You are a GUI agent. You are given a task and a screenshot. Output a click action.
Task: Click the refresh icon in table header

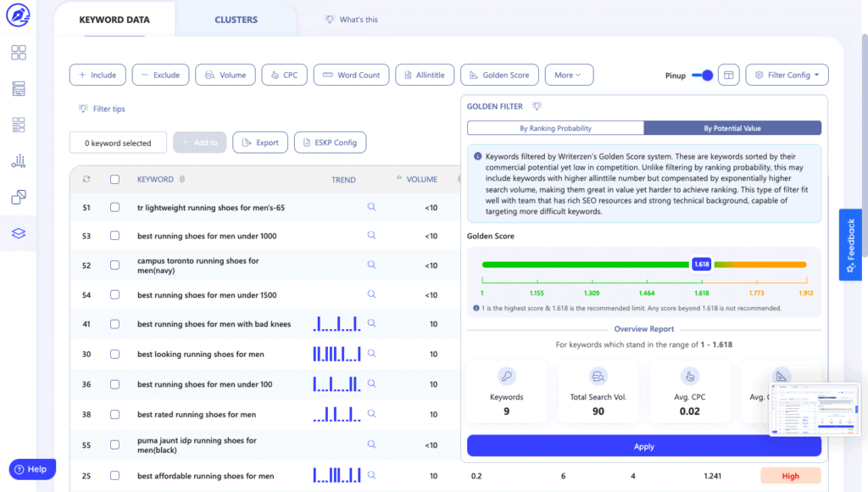(x=86, y=179)
